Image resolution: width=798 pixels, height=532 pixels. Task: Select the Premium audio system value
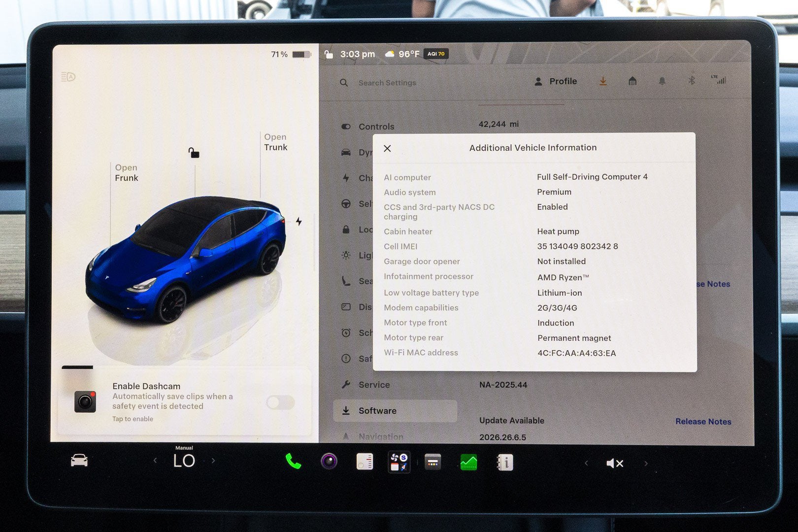pos(554,192)
